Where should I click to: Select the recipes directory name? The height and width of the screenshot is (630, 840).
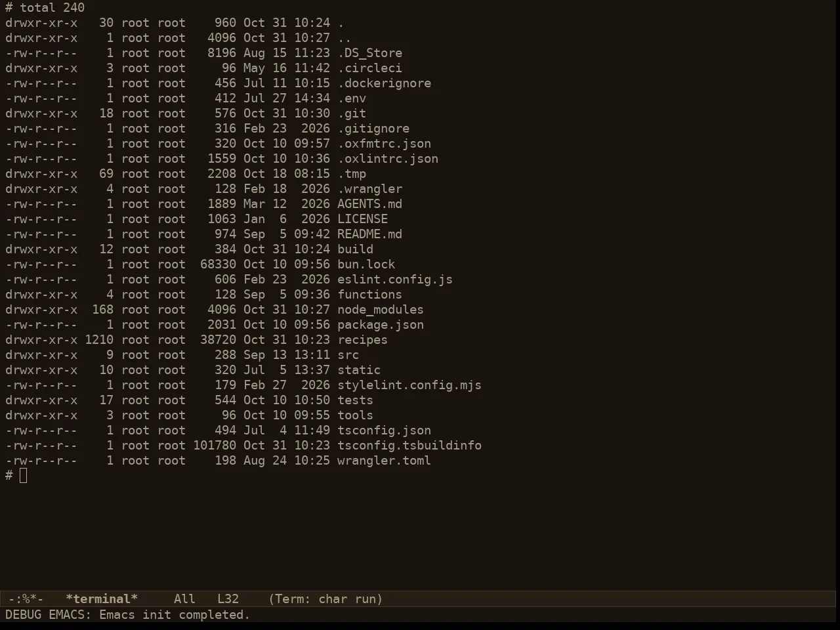tap(362, 340)
